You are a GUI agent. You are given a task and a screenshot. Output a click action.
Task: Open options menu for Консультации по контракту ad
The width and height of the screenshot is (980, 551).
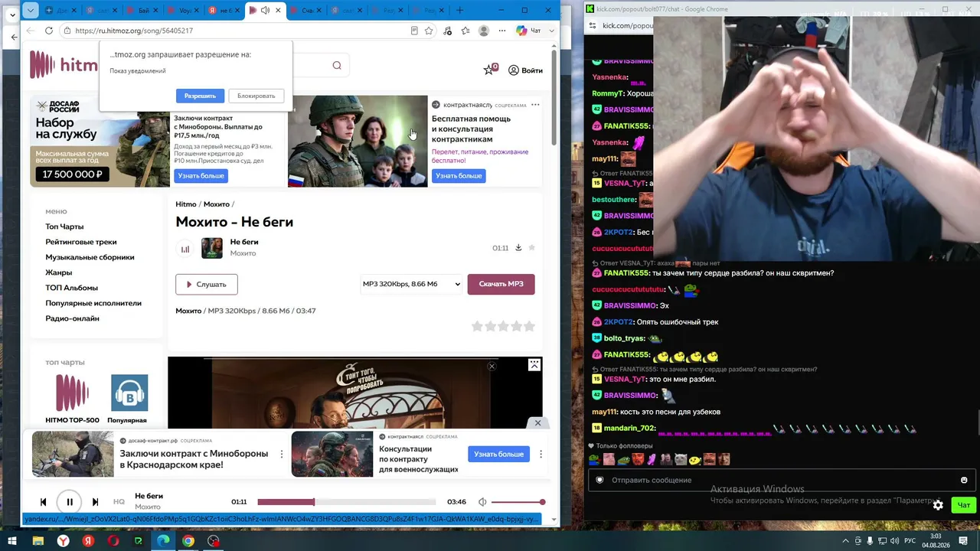coord(541,454)
